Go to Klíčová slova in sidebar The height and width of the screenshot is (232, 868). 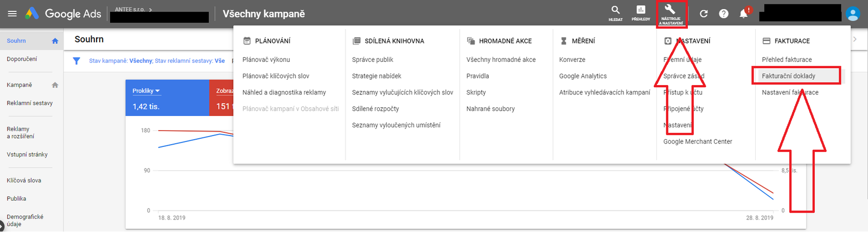(24, 181)
